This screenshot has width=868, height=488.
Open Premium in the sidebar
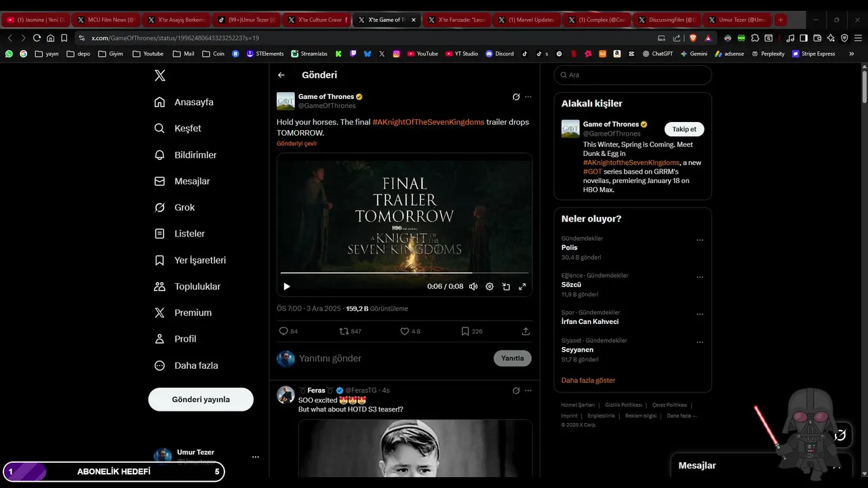[x=183, y=312]
